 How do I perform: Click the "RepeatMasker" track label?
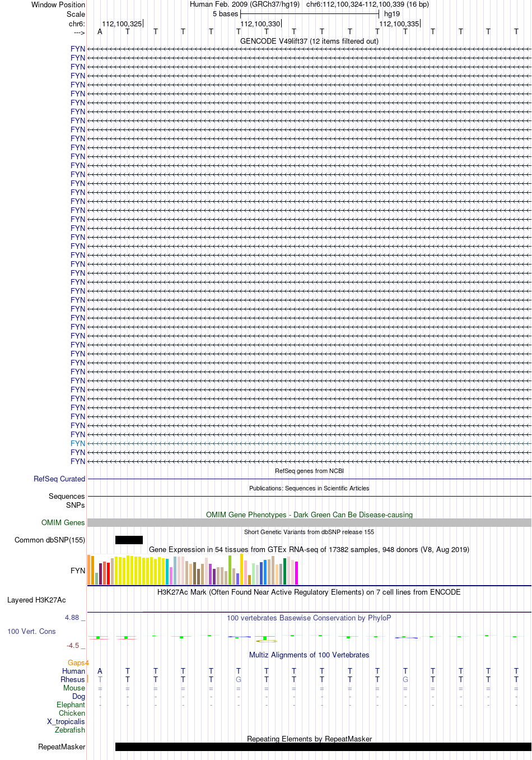(x=62, y=747)
